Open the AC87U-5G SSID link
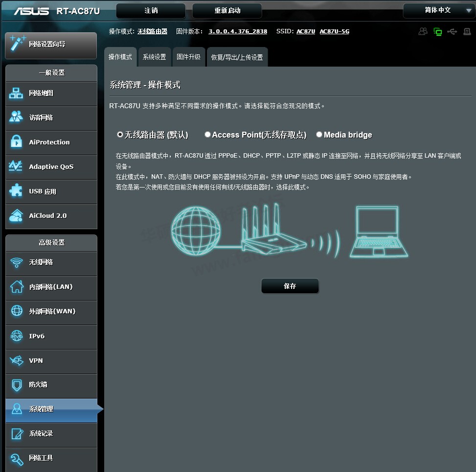The height and width of the screenshot is (472, 476). tap(334, 31)
